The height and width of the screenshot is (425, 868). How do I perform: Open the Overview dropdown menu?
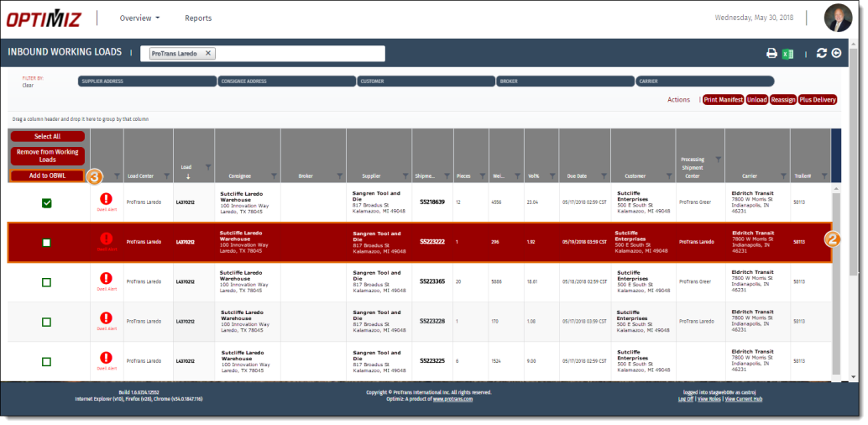click(x=139, y=18)
